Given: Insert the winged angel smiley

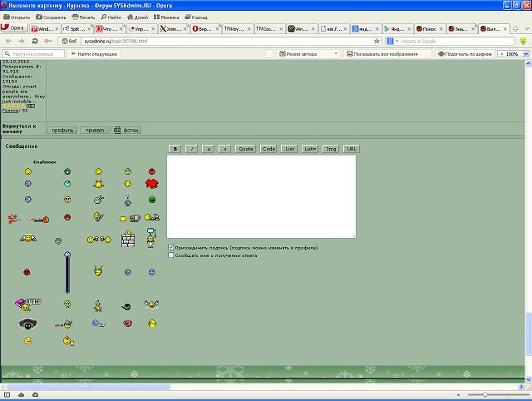Looking at the screenshot, I should pos(28,239).
